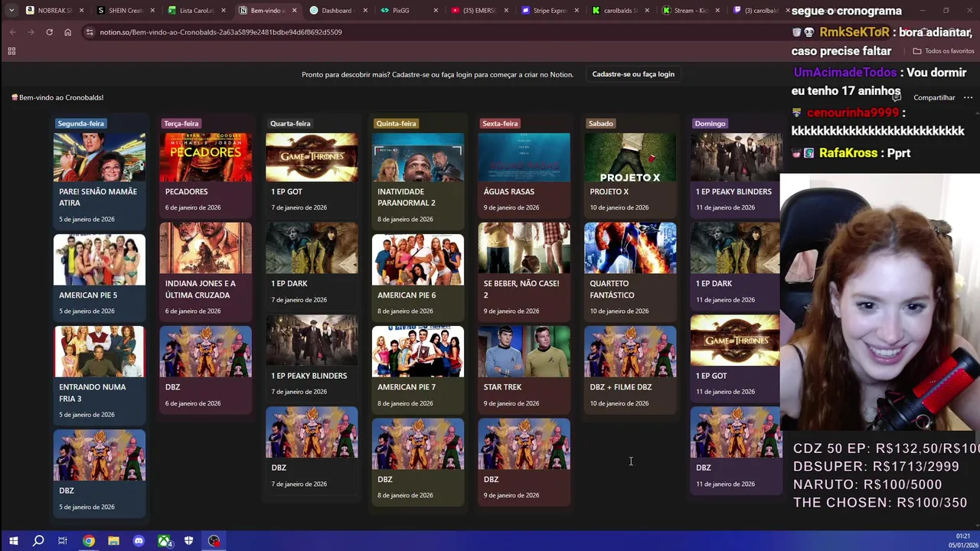This screenshot has height=551, width=980.
Task: Open the American Pie 7 card
Action: (418, 369)
